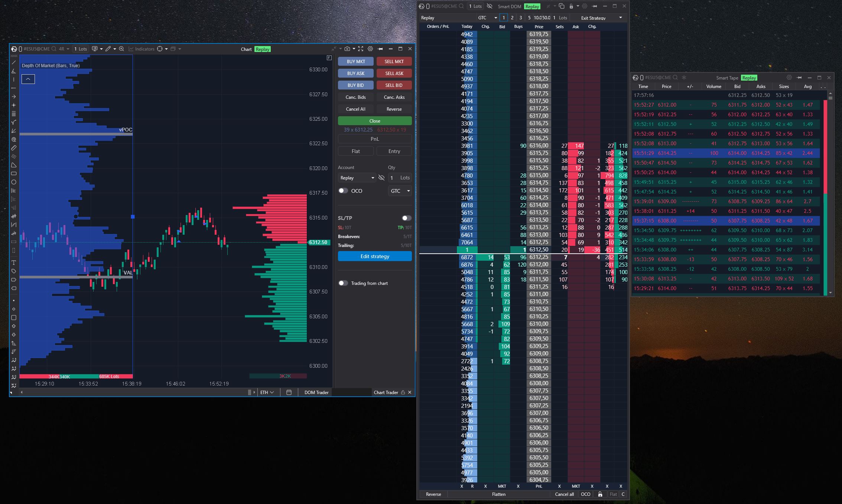Click the zoom magnifier icon in chart toolbar

click(x=121, y=49)
